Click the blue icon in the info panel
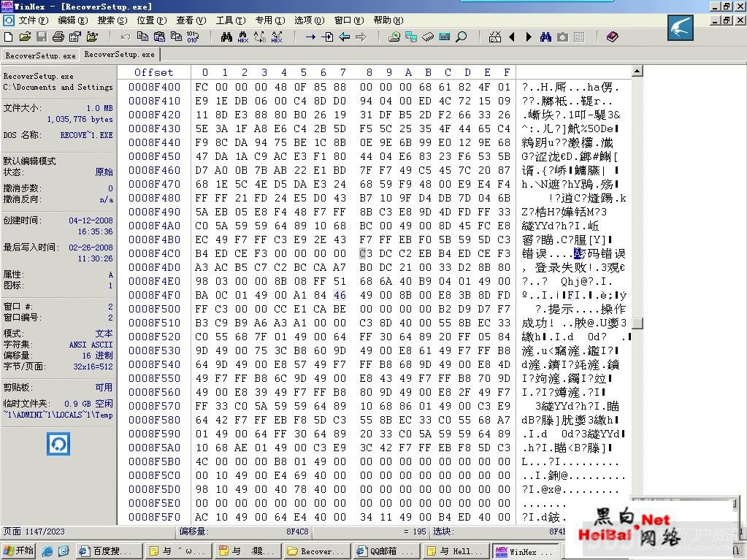 pos(58,444)
